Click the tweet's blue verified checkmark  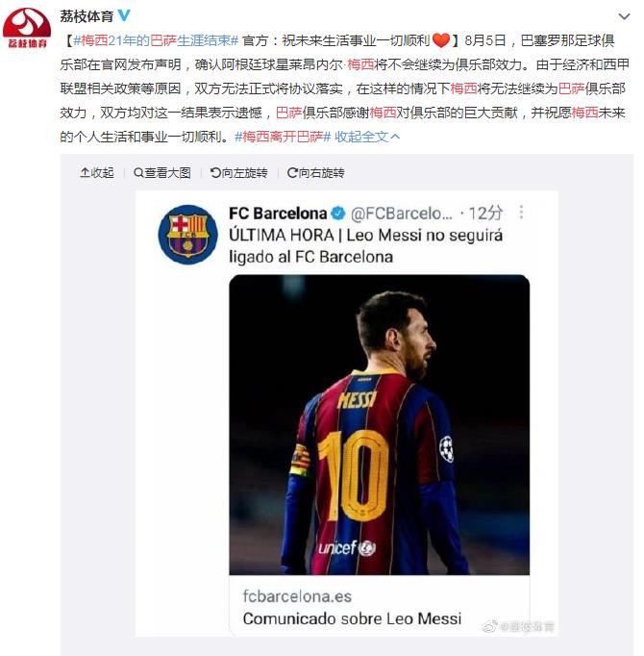[x=338, y=214]
